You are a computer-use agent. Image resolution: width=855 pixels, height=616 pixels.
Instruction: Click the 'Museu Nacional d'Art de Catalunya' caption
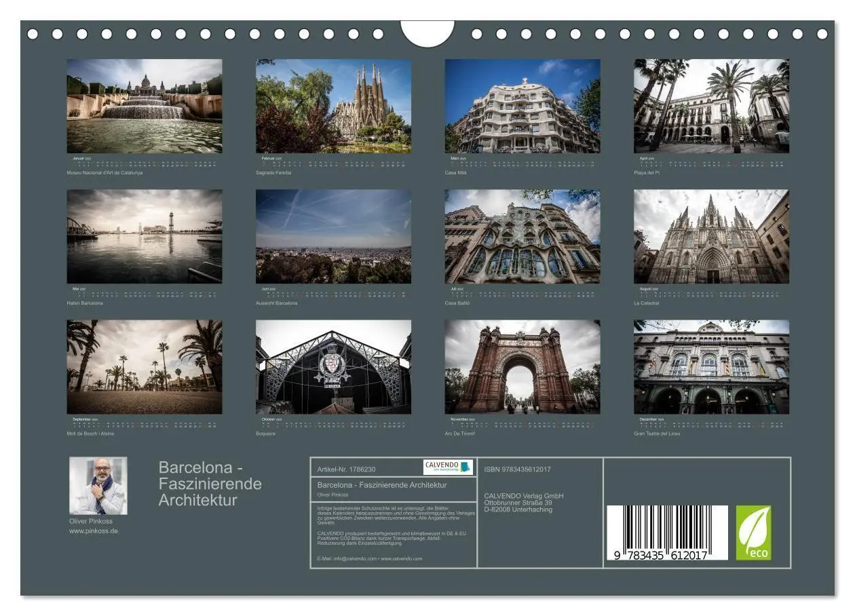tap(104, 173)
